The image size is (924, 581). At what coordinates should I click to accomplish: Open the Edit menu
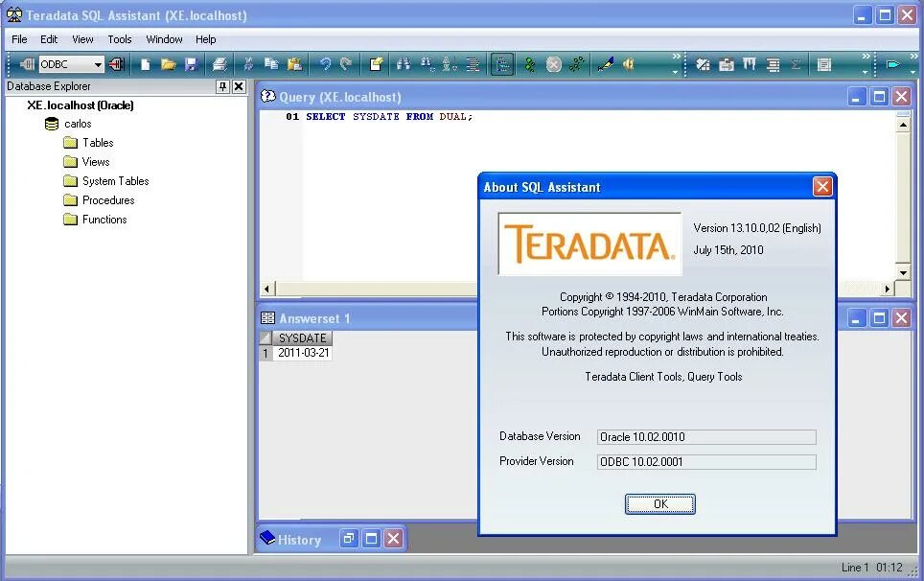pyautogui.click(x=49, y=39)
